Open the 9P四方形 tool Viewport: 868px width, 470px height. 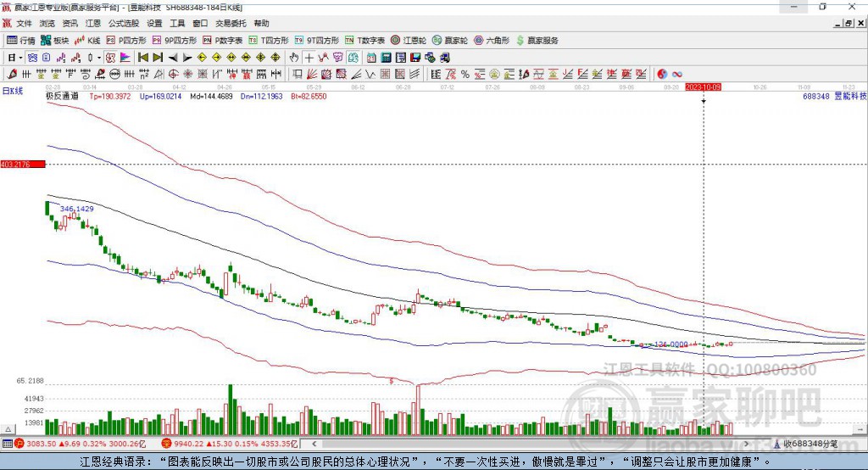(175, 41)
